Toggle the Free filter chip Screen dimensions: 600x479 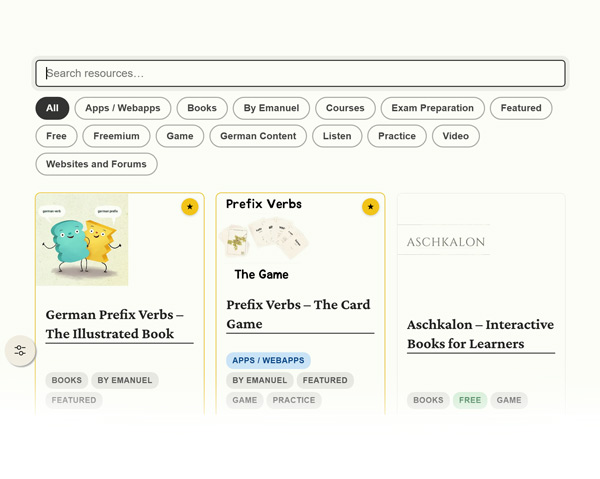pos(56,136)
